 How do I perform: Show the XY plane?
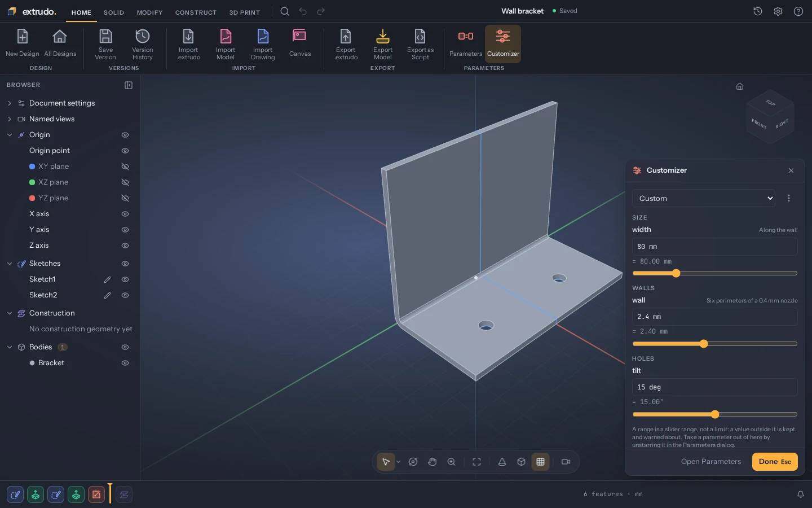tap(125, 167)
